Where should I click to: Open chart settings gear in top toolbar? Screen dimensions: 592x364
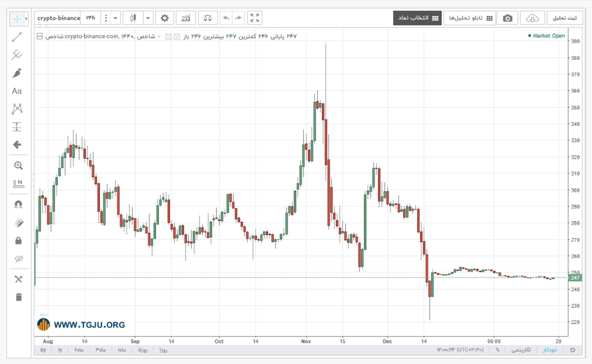click(x=165, y=18)
